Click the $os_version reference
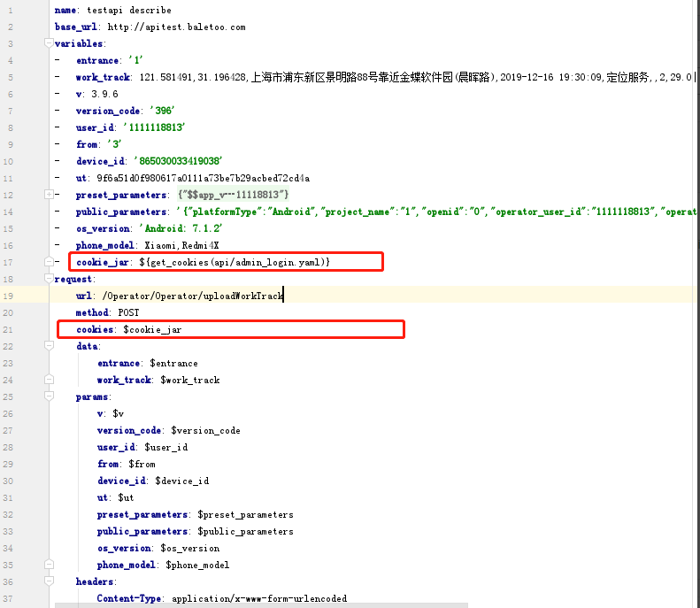The image size is (700, 608). pos(189,548)
